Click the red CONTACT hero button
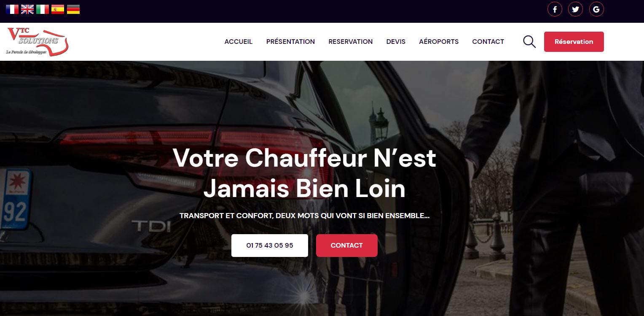Screen dimensions: 644x316 [x=347, y=246]
